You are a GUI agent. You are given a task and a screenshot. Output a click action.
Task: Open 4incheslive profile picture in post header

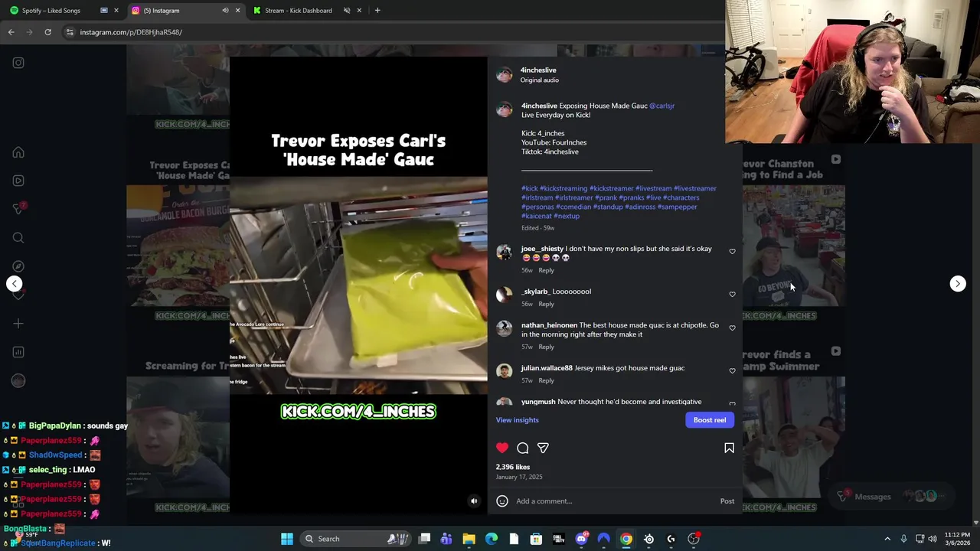(x=504, y=74)
